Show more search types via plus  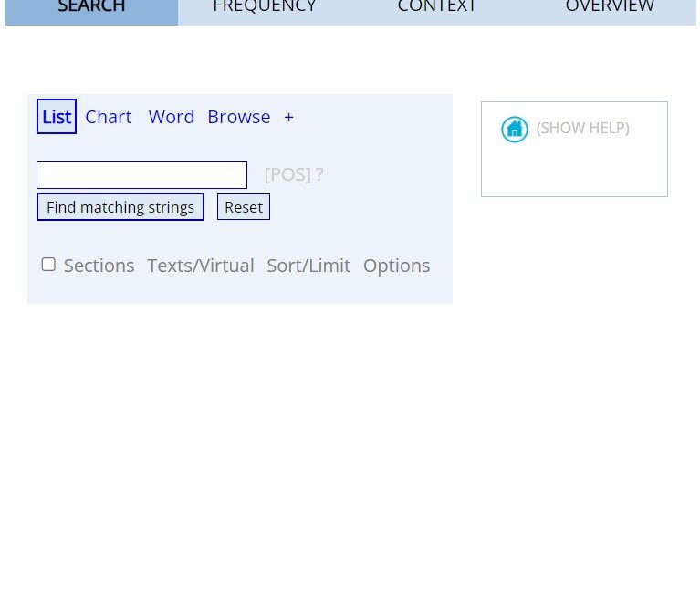click(x=288, y=118)
